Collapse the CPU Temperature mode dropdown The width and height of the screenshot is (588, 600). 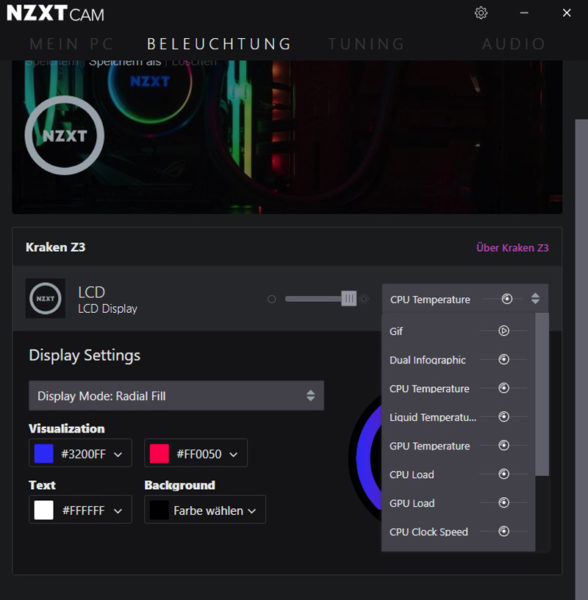pos(465,299)
